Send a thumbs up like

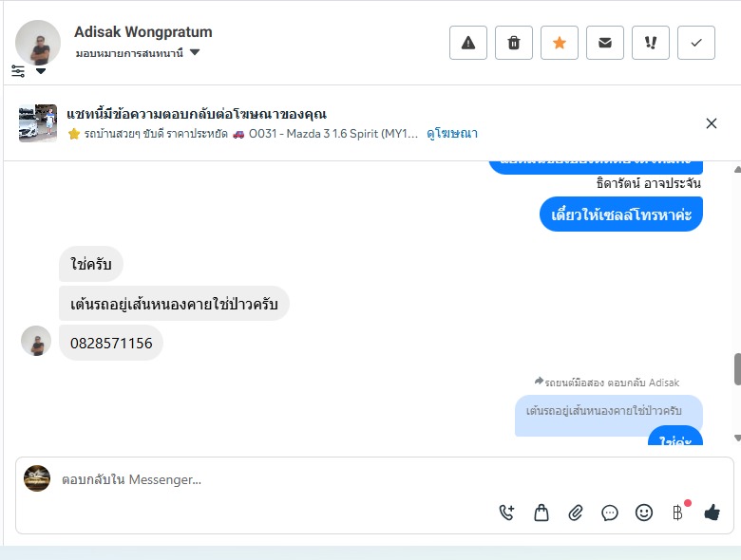point(712,513)
